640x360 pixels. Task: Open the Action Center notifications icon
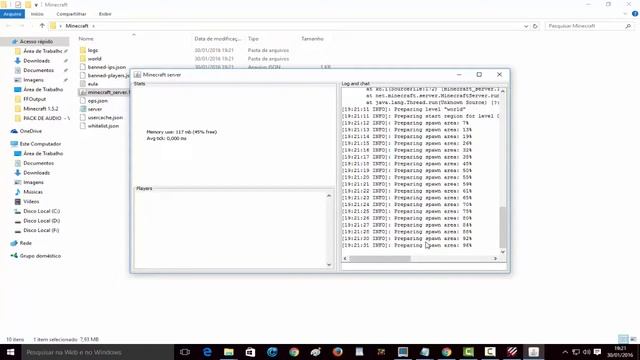[x=598, y=352]
